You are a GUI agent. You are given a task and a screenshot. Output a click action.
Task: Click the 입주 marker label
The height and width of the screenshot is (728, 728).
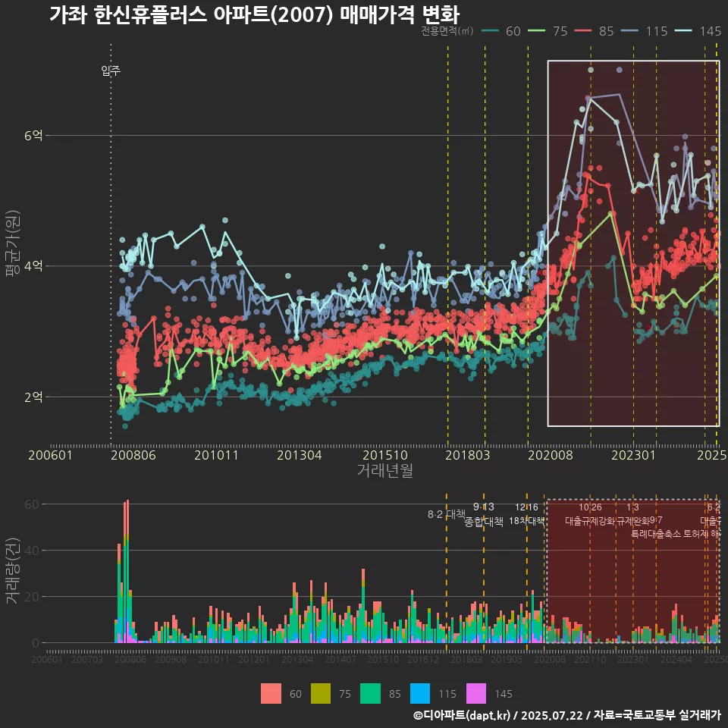pos(111,71)
